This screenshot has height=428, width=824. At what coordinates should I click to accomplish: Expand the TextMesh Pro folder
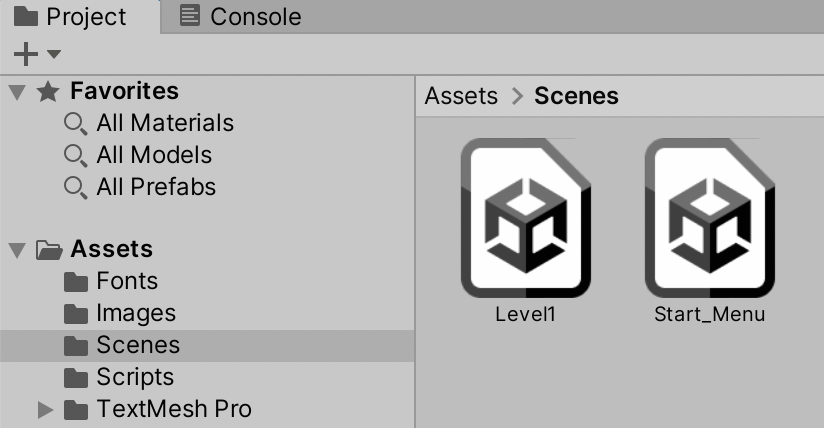point(44,409)
